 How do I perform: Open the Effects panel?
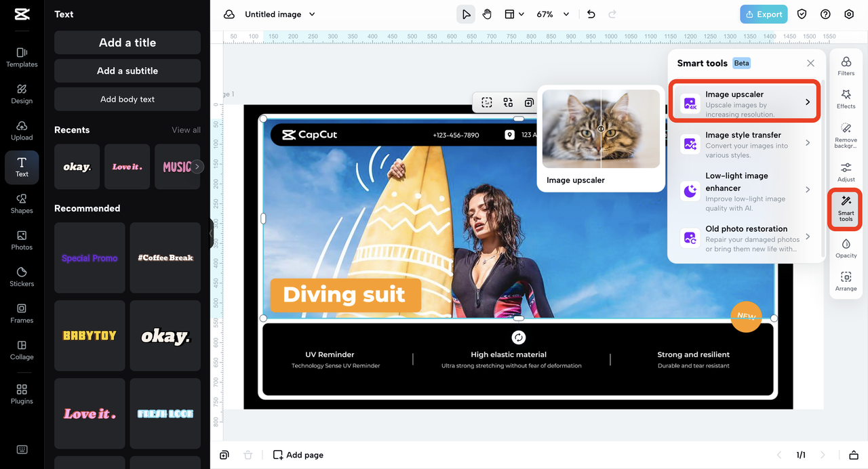pos(846,99)
